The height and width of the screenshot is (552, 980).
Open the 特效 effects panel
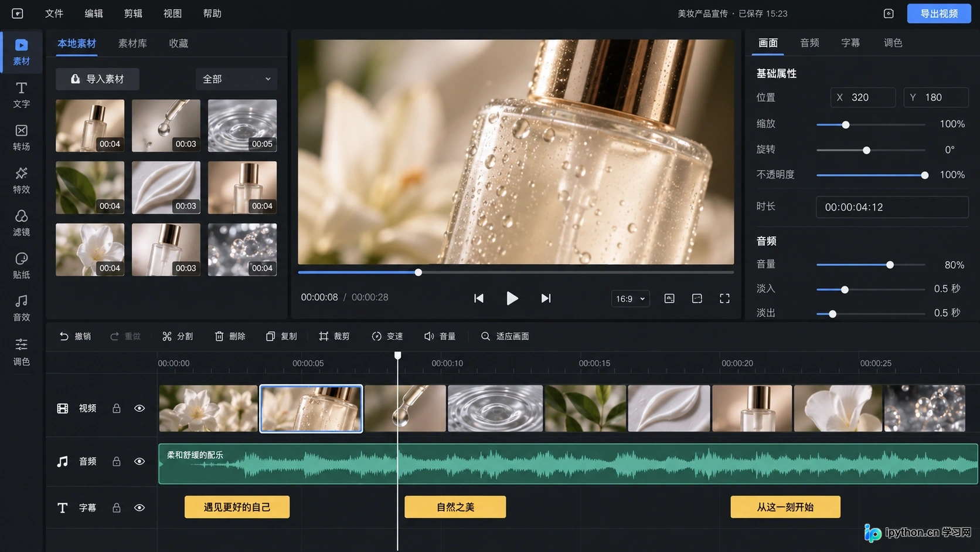(x=21, y=181)
